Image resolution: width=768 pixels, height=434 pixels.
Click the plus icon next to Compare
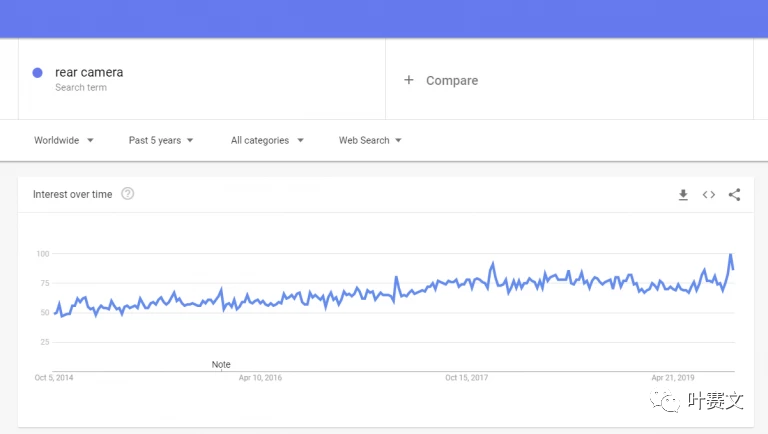408,80
